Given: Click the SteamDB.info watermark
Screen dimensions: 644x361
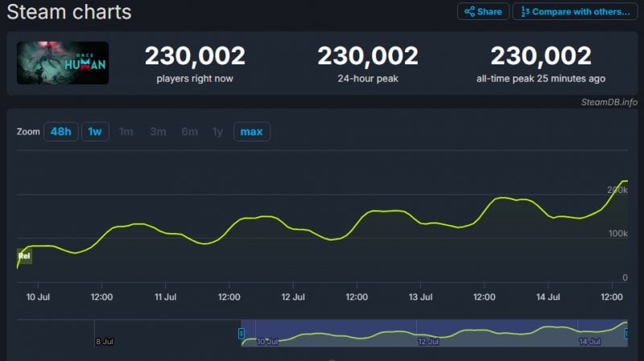Looking at the screenshot, I should click(608, 102).
